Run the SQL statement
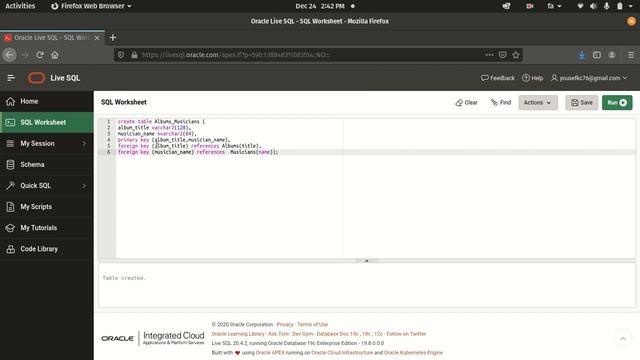640x360 pixels. click(617, 102)
